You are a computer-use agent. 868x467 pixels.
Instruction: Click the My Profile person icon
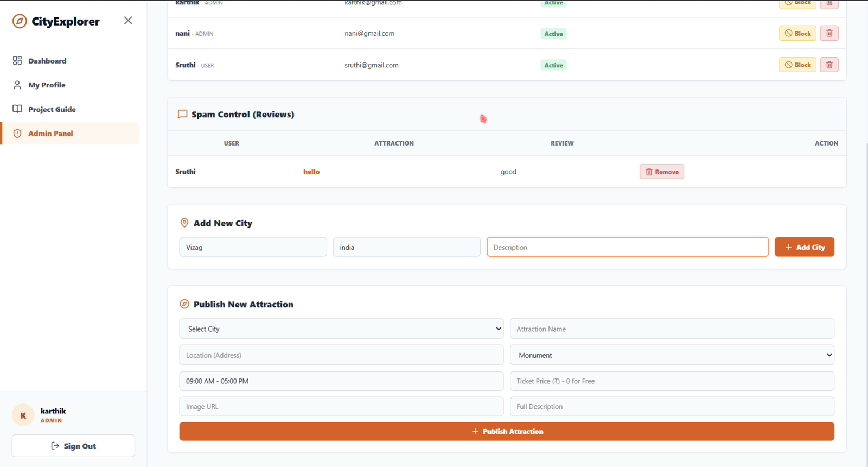(x=17, y=85)
